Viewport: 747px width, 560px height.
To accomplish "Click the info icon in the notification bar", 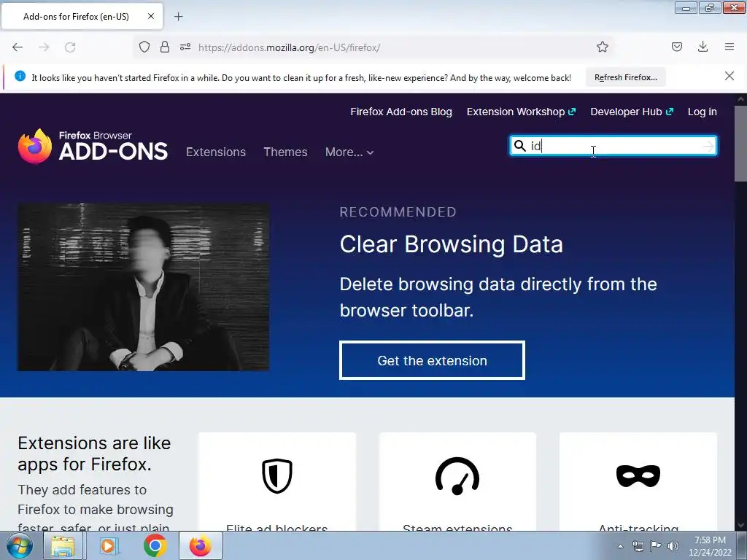I will pos(20,76).
